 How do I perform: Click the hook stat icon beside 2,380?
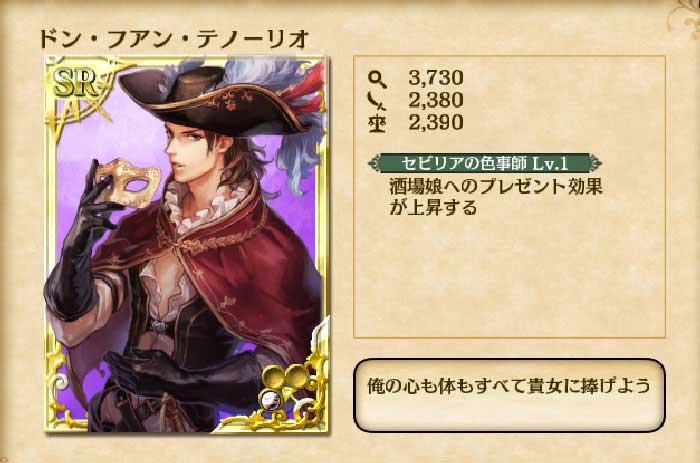tap(376, 101)
